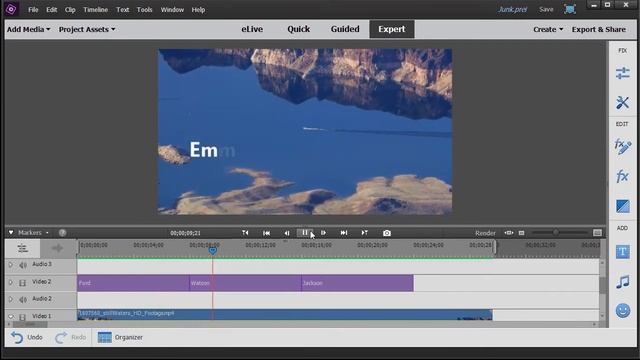Open the Transitions panel icon
The image size is (640, 360).
click(x=622, y=206)
